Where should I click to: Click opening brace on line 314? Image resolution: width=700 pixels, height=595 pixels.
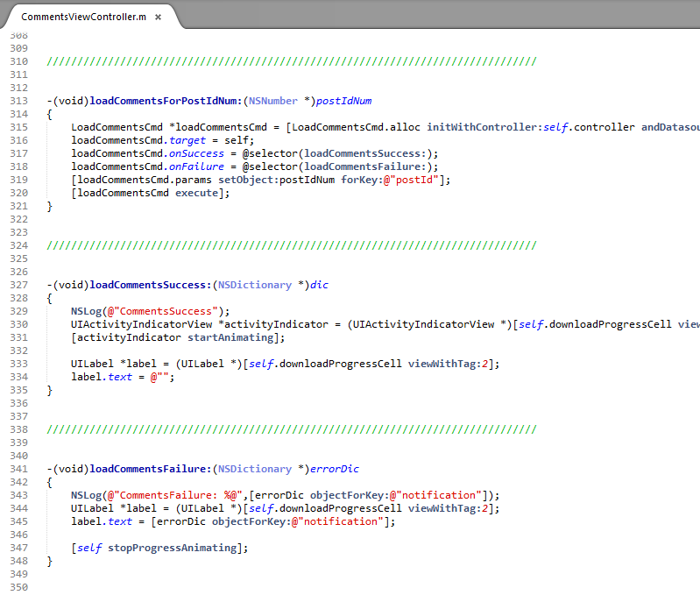50,114
